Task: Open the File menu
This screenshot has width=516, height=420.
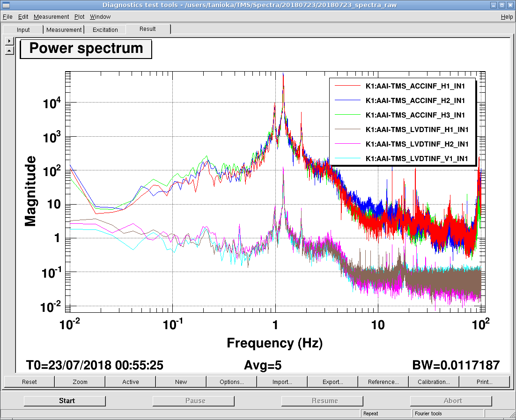Action: [x=7, y=17]
